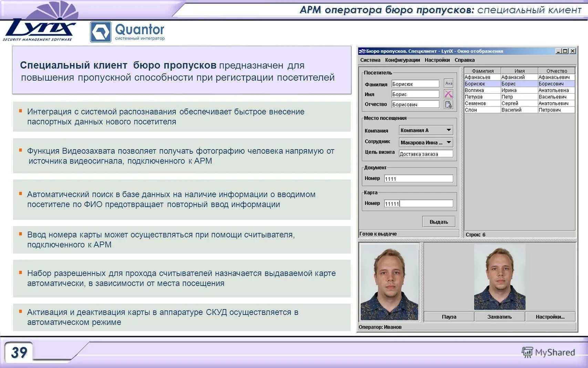Click the Пауза button
Screen dimensions: 588x368
(449, 317)
